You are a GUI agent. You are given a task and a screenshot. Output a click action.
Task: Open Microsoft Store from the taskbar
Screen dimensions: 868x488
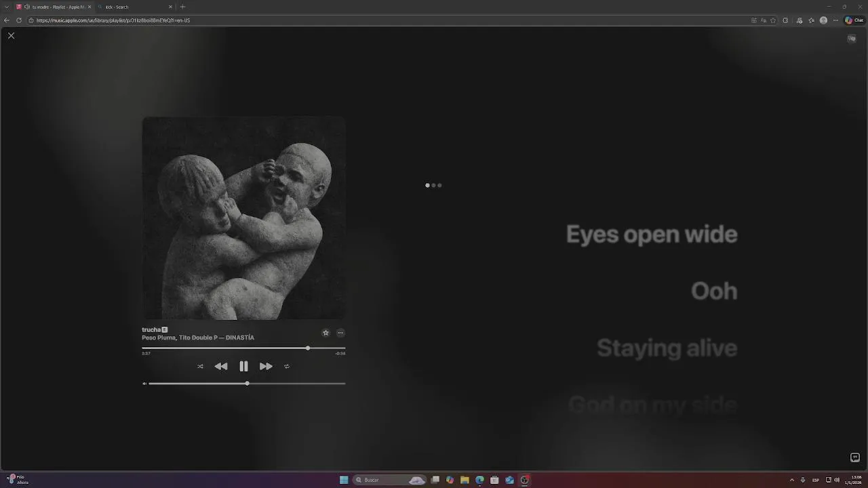494,480
